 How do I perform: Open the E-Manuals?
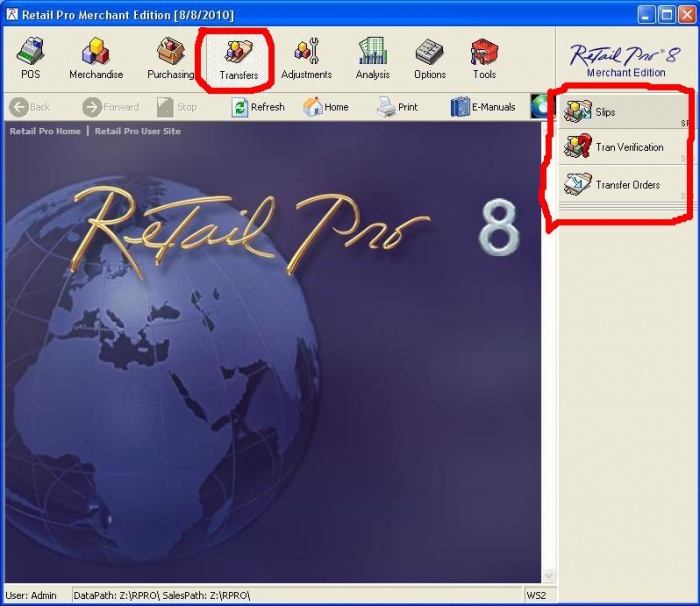[483, 107]
